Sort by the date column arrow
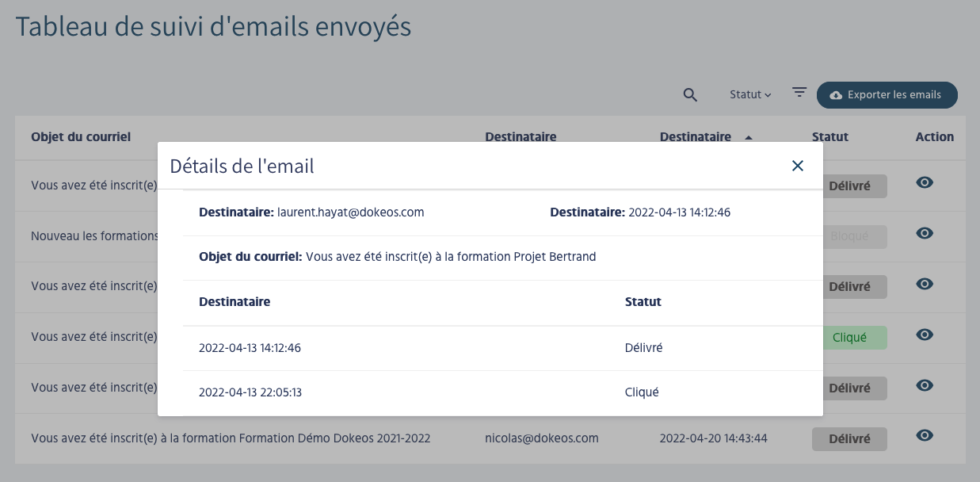Viewport: 980px width, 482px height. point(749,137)
